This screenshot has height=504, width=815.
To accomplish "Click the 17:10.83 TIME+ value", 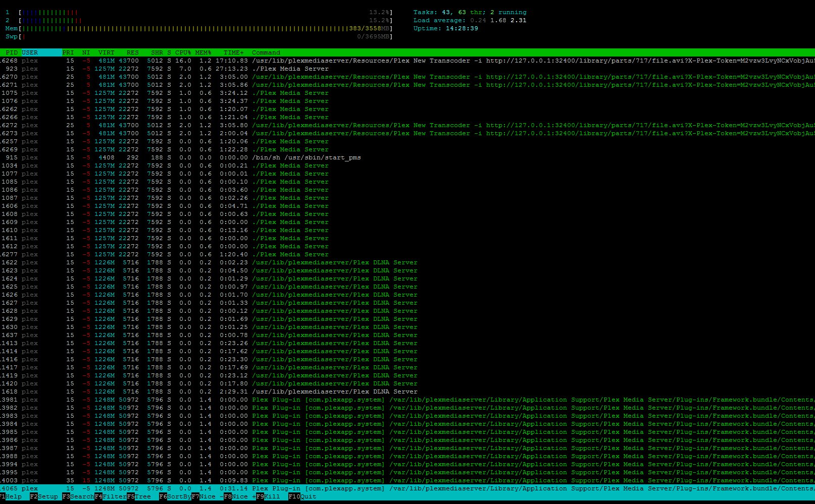I will click(x=232, y=61).
